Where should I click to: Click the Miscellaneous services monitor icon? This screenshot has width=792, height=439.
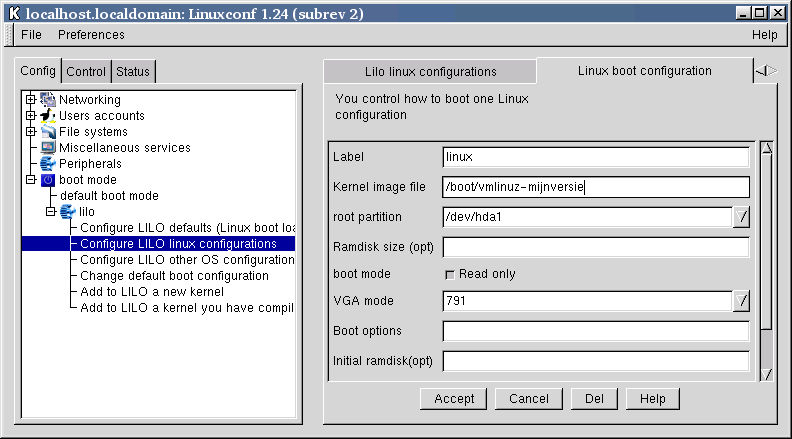pyautogui.click(x=48, y=148)
